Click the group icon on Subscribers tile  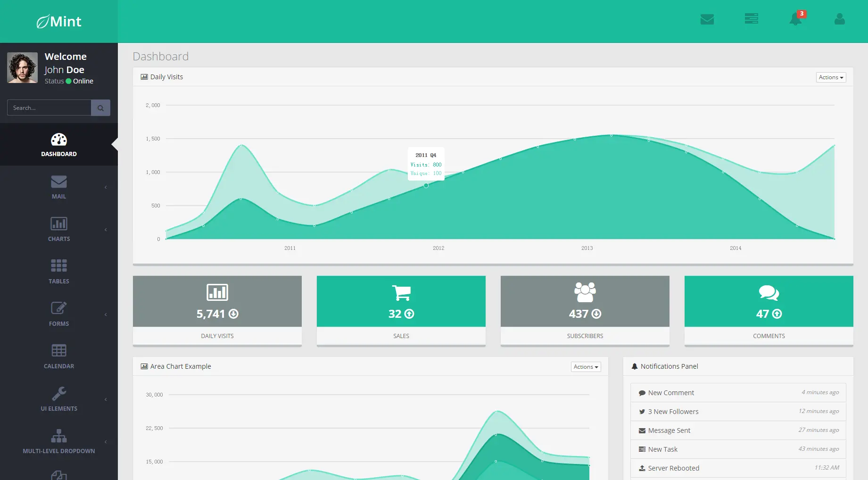coord(585,292)
